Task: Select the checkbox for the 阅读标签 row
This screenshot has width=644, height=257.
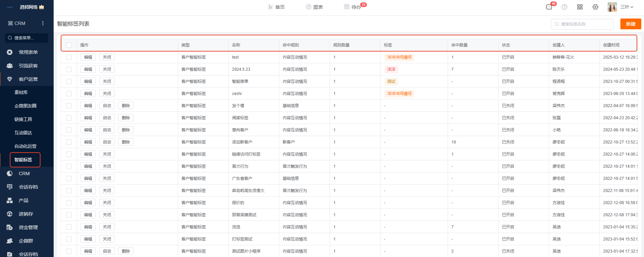Action: [69, 118]
